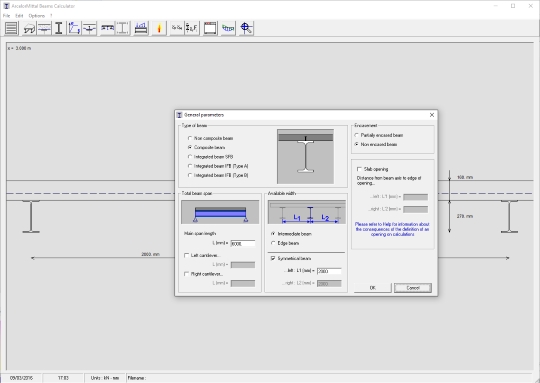Click the 17:03 time in status bar
The image size is (540, 383).
pyautogui.click(x=63, y=378)
